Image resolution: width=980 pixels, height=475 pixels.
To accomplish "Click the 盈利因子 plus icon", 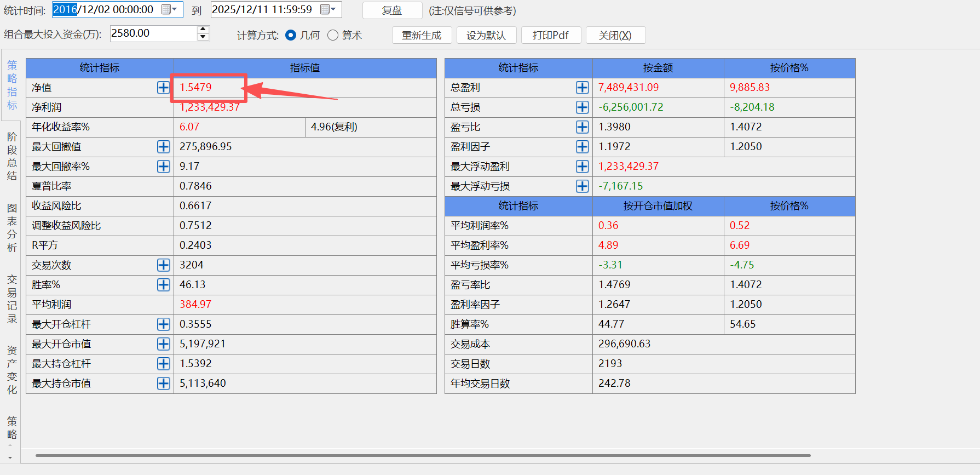I will pos(582,147).
